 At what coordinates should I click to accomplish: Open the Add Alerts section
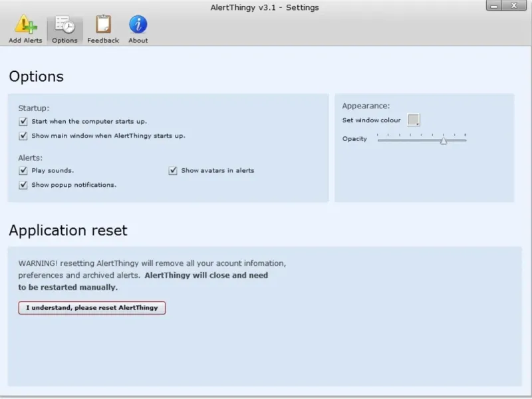pyautogui.click(x=25, y=29)
